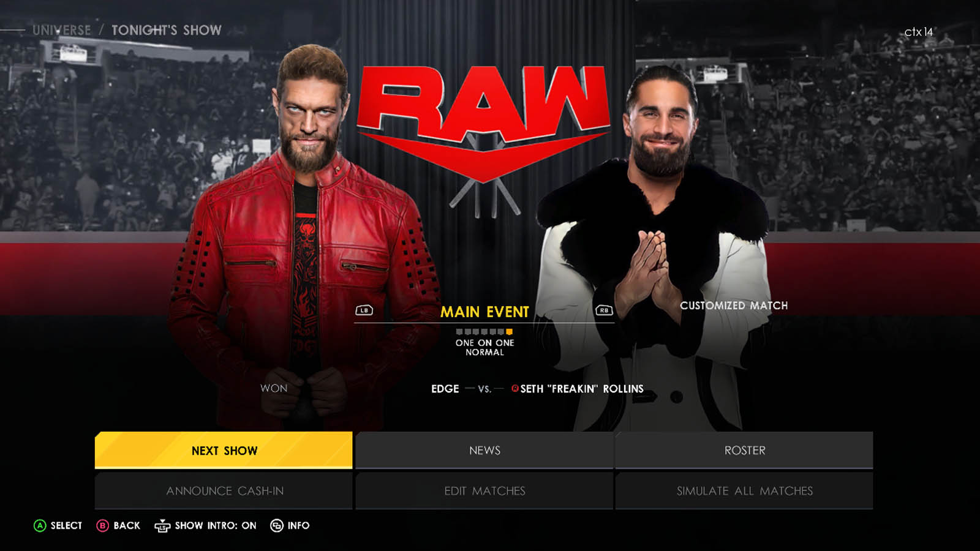Click the orange match progress indicator square
This screenshot has width=980, height=551.
click(509, 332)
